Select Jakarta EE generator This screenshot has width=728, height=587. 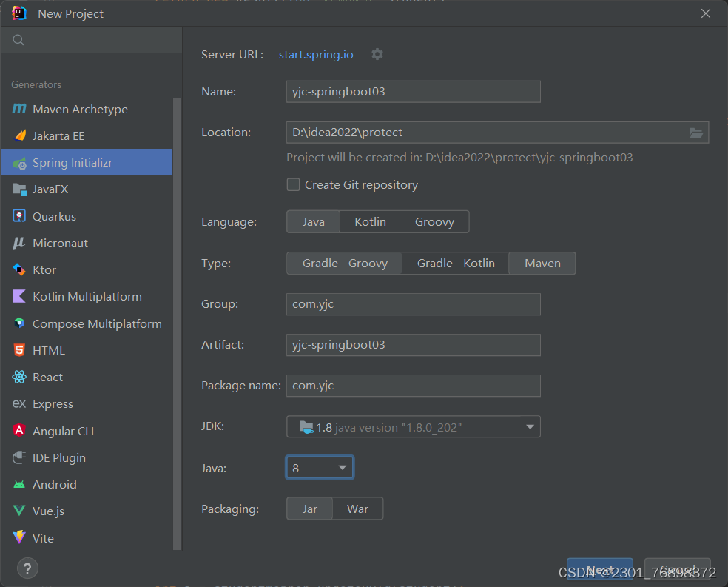tap(87, 136)
